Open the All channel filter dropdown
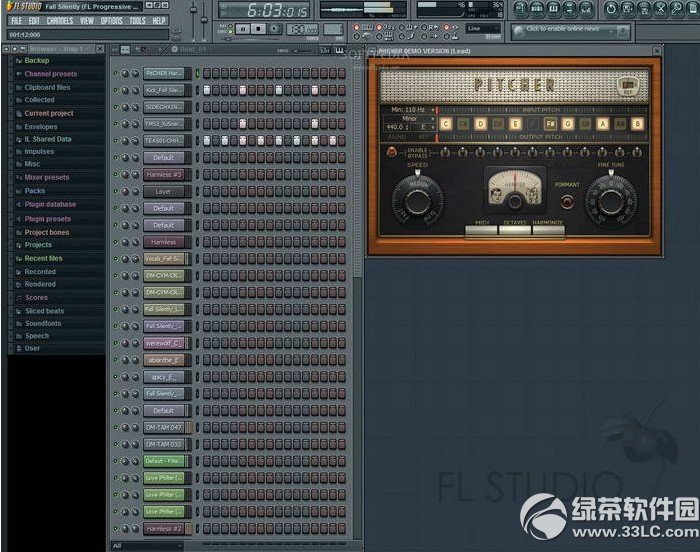This screenshot has height=552, width=700. pyautogui.click(x=147, y=546)
